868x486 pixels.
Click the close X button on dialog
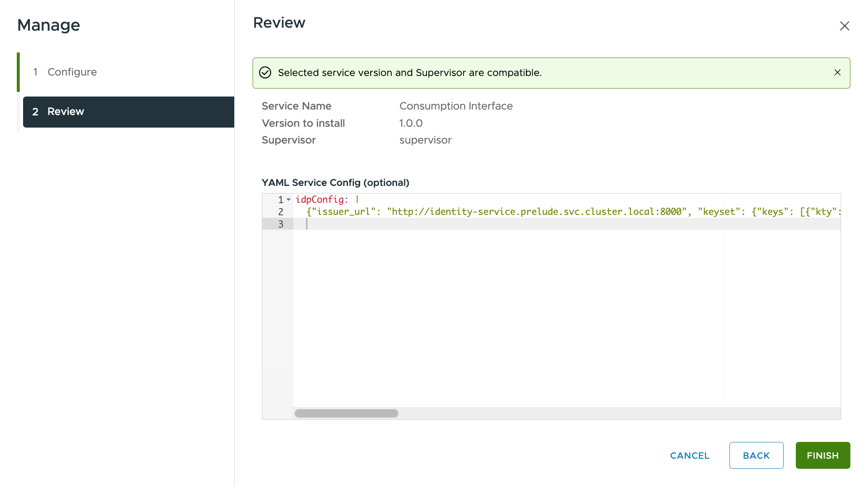click(845, 25)
